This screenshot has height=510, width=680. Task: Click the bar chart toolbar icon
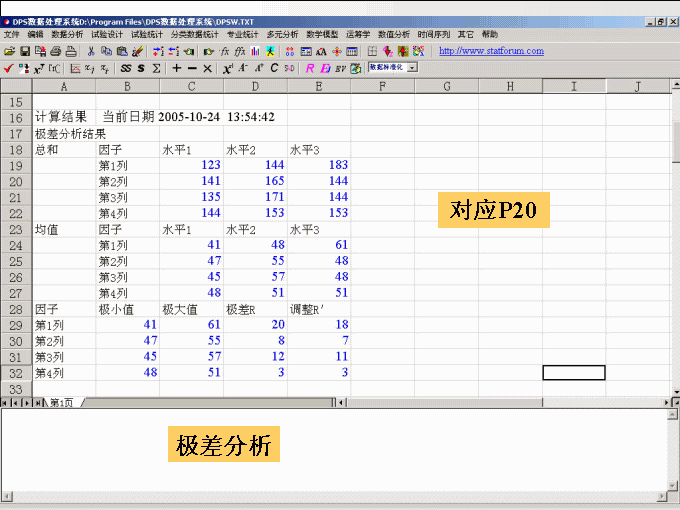(x=256, y=51)
